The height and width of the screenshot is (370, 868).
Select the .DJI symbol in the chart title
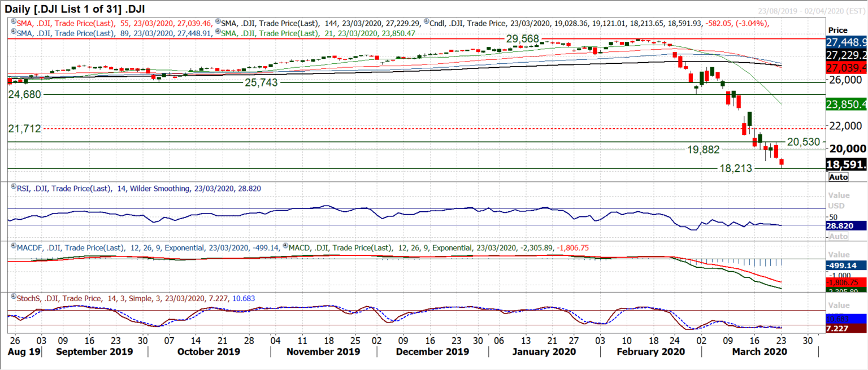(x=136, y=9)
